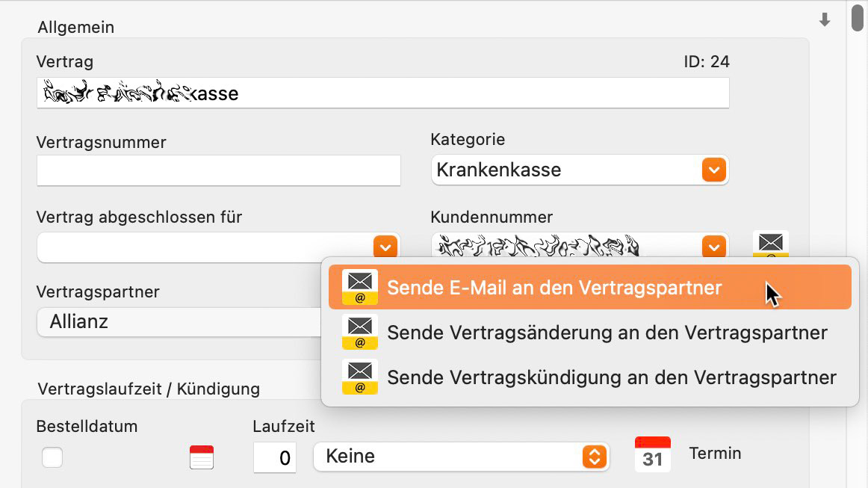Click the mail icon beside Kundennummer
The width and height of the screenshot is (868, 488).
click(770, 244)
